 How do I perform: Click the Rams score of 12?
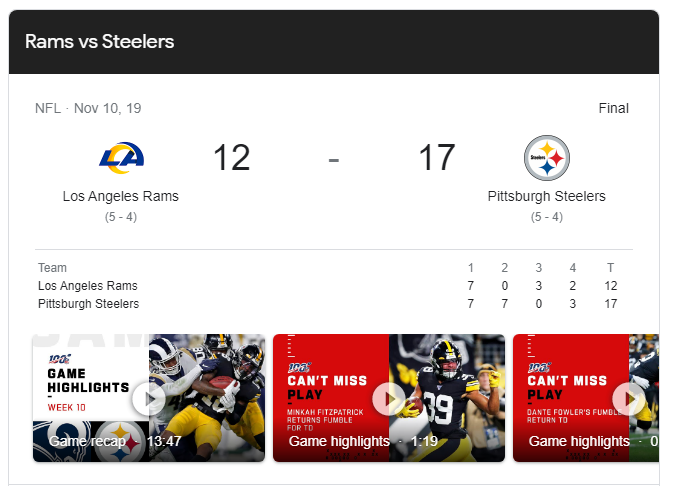[x=231, y=158]
